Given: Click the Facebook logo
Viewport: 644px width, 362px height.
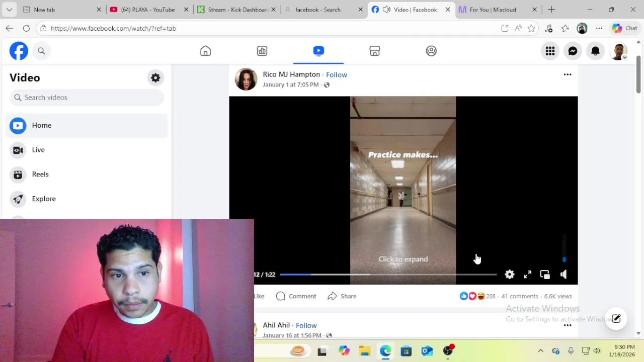Looking at the screenshot, I should [x=19, y=51].
